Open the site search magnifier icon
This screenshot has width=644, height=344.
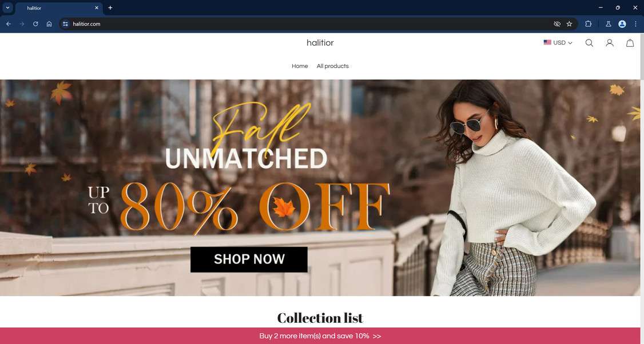pos(589,43)
